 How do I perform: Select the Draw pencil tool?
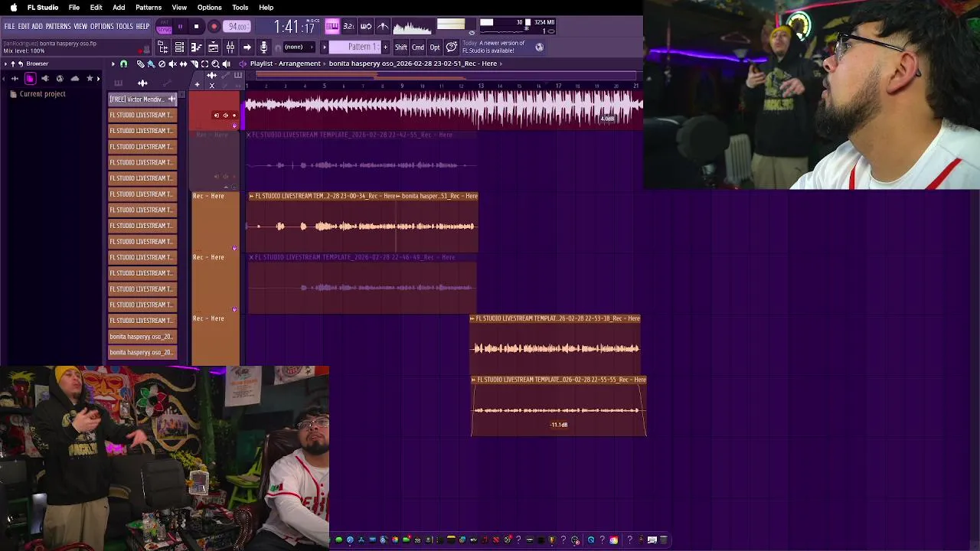point(140,64)
